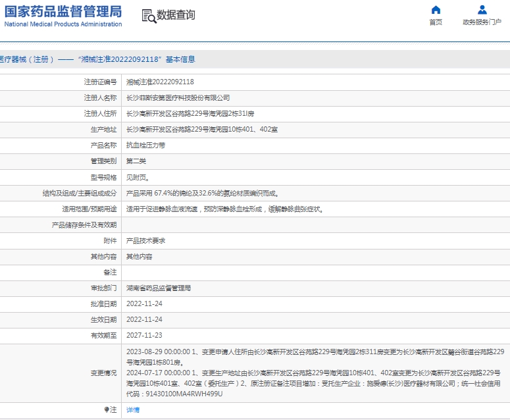Screen dimensions: 510x420
Task: Click the 见附页 specification value
Action: [x=138, y=178]
